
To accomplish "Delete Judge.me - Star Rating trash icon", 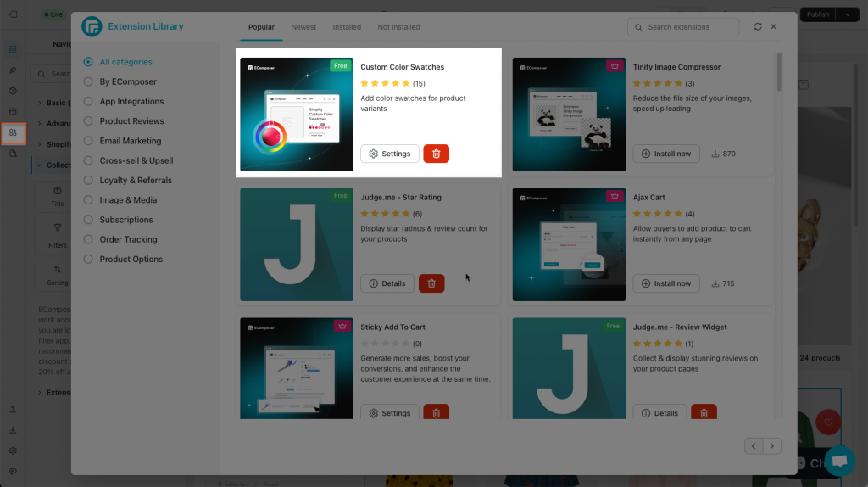I will (x=431, y=283).
